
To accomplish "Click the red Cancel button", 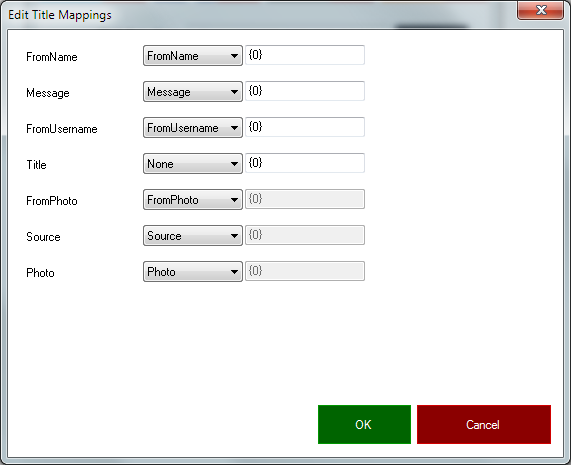I will point(484,425).
